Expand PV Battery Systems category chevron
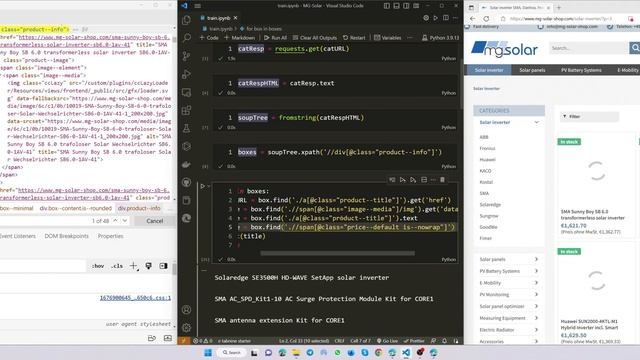The height and width of the screenshot is (360, 640). [x=536, y=271]
